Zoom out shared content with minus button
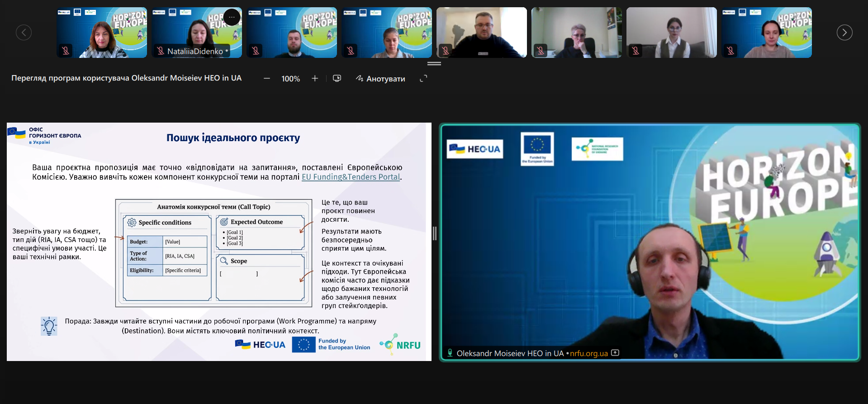The height and width of the screenshot is (404, 868). (267, 79)
